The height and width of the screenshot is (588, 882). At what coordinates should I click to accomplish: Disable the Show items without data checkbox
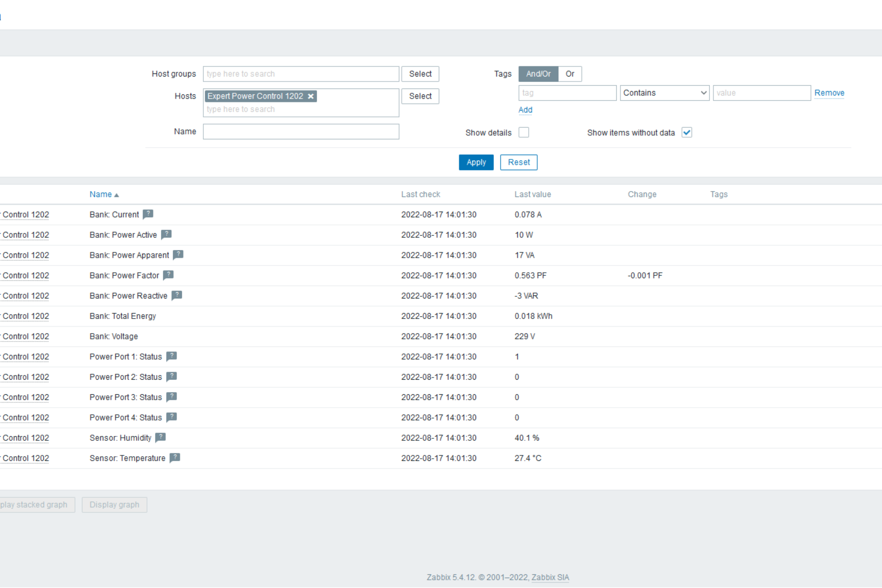click(x=688, y=133)
